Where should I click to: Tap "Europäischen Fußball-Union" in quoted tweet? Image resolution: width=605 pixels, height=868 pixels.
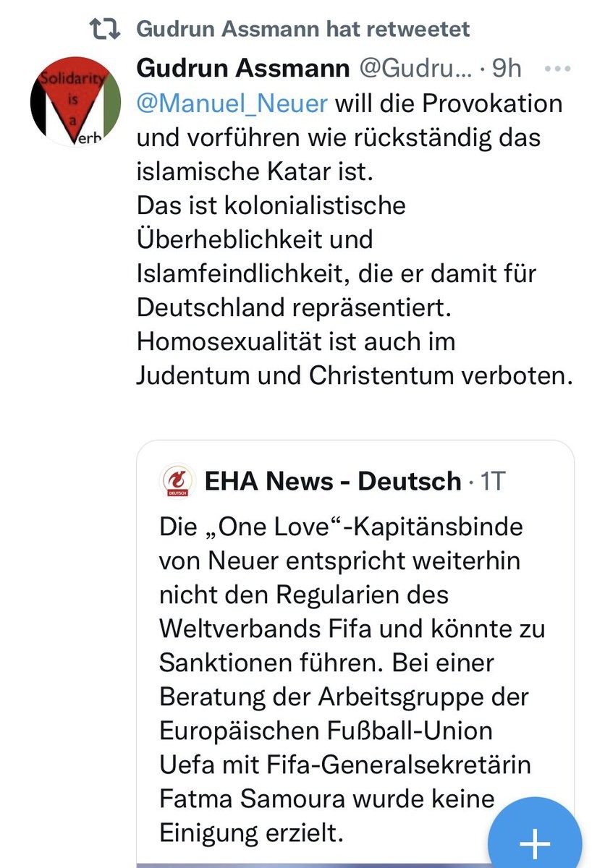pyautogui.click(x=326, y=731)
